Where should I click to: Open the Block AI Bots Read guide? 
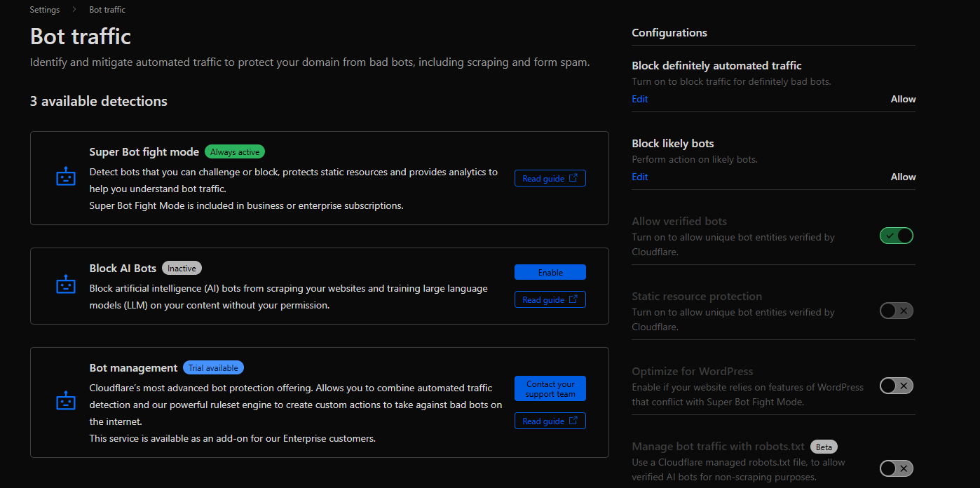click(550, 299)
